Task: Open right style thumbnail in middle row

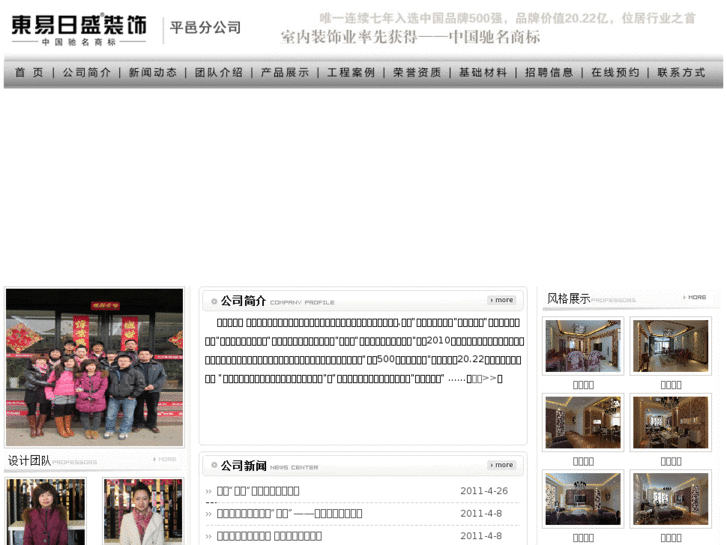Action: tap(671, 422)
